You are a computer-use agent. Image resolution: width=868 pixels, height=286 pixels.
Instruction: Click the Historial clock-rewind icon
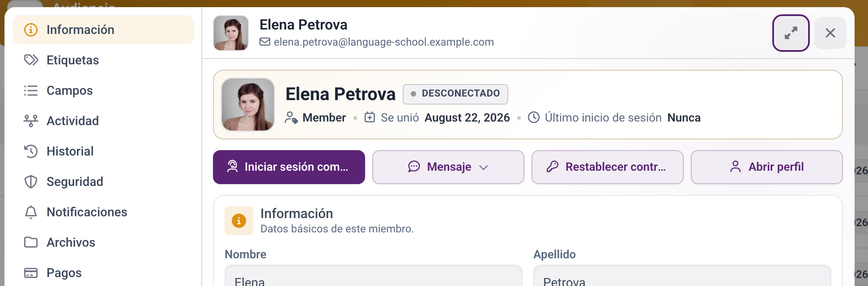coord(31,151)
